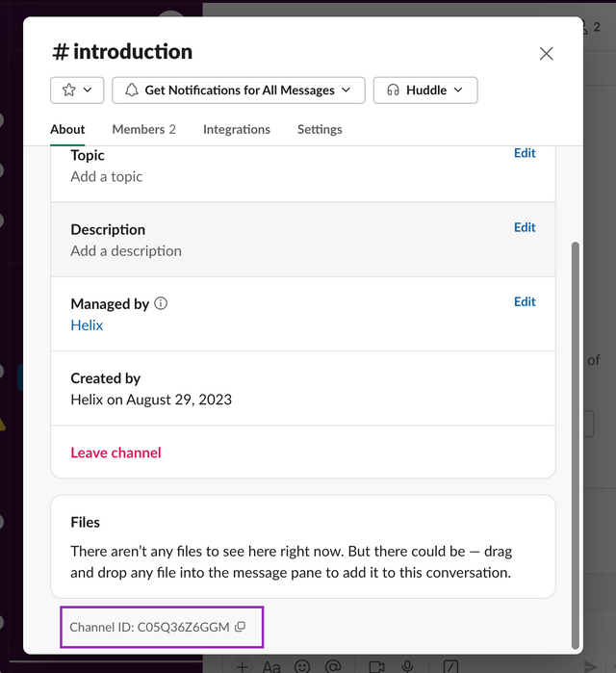Click the chevron next to the star icon
616x673 pixels.
(88, 91)
